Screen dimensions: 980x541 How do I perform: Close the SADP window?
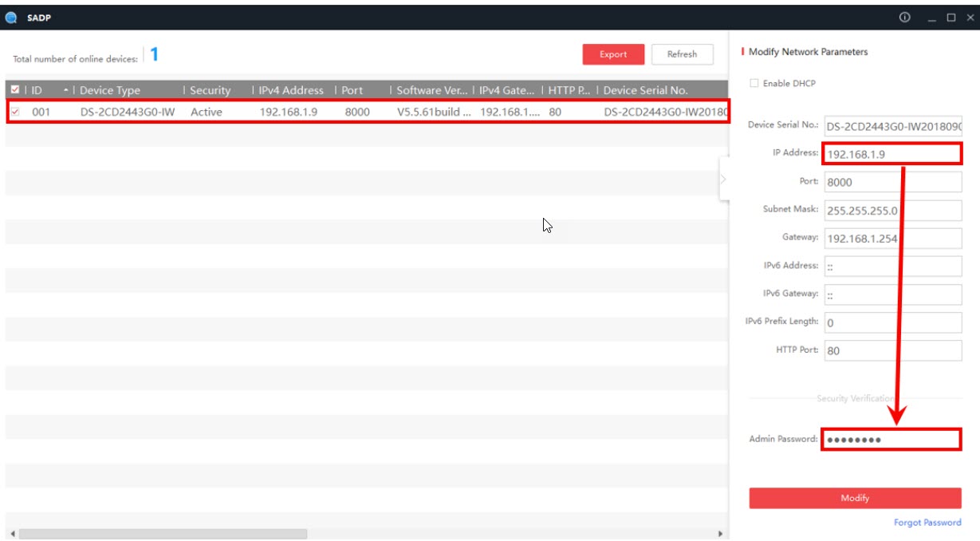pyautogui.click(x=970, y=18)
